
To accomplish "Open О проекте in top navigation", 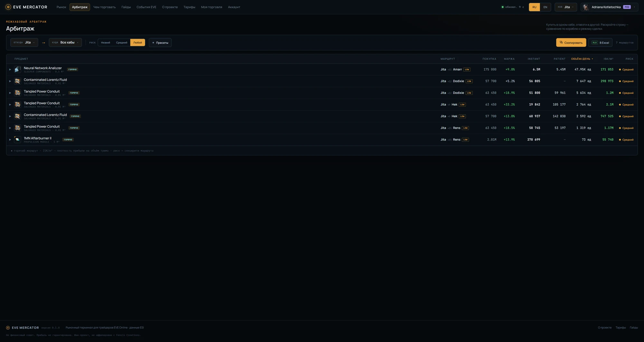I will tap(170, 7).
